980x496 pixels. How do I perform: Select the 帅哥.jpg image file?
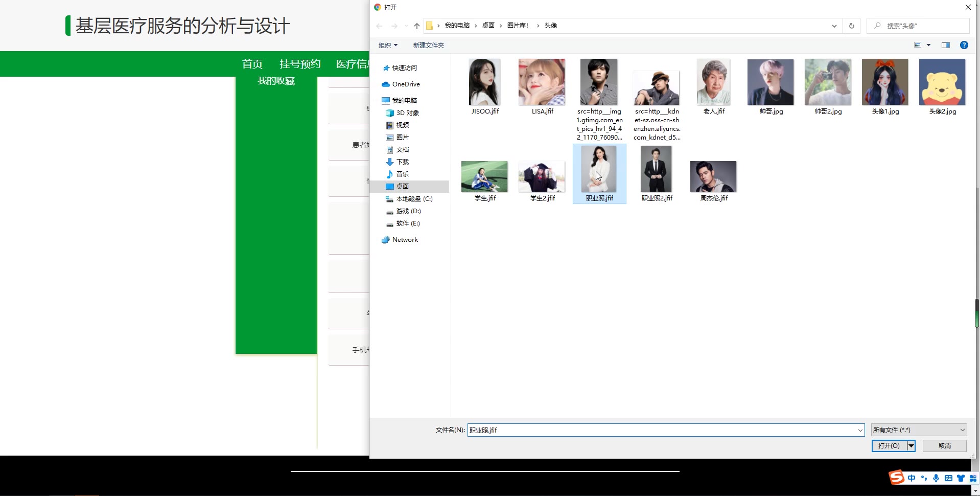(x=771, y=87)
